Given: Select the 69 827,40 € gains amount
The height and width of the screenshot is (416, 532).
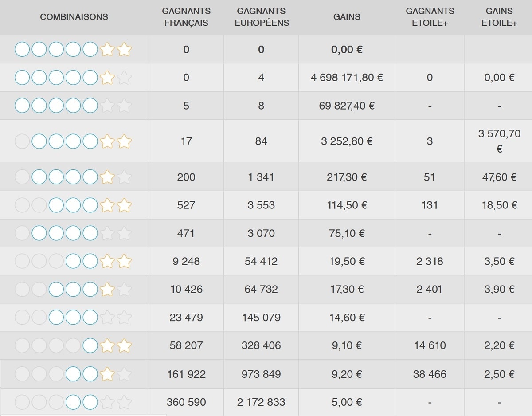Looking at the screenshot, I should coord(347,106).
